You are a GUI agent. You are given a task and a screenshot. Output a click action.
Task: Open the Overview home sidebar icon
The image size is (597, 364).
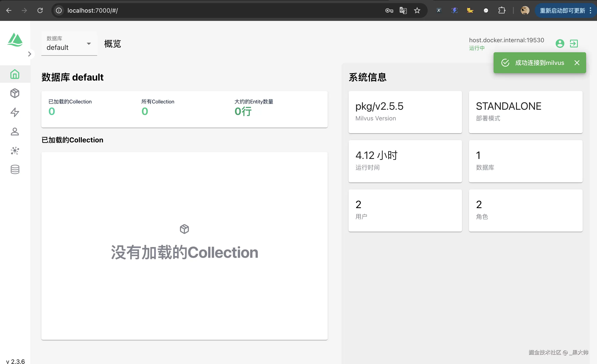[15, 74]
